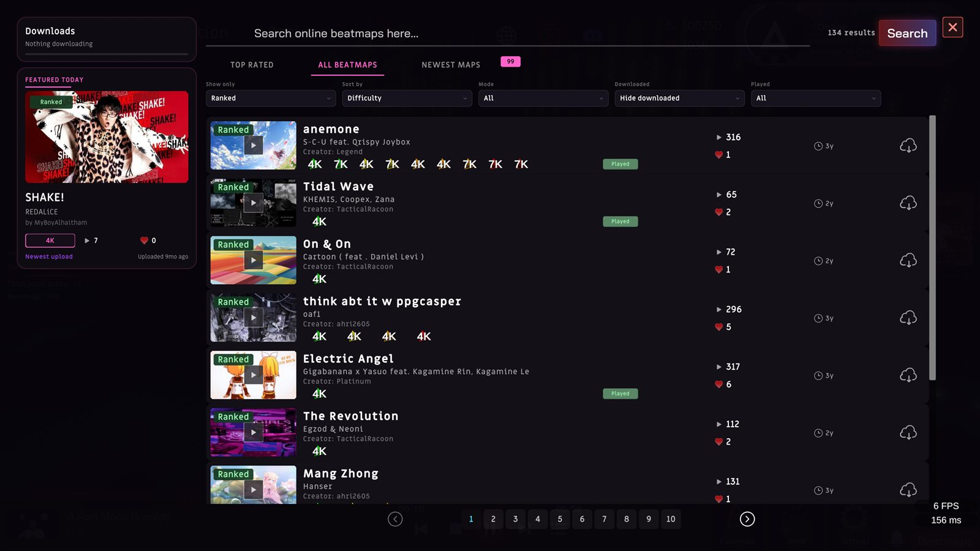
Task: Click the Tidal Wave download cloud icon
Action: (x=908, y=203)
